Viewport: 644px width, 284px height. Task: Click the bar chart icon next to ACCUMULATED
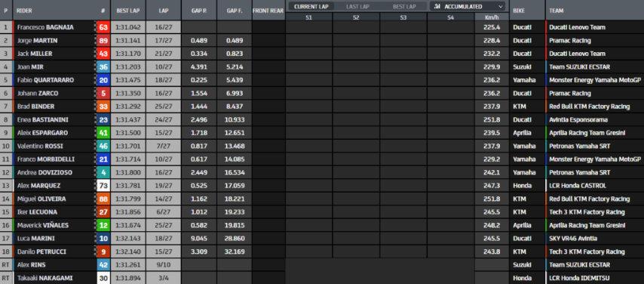coord(437,6)
